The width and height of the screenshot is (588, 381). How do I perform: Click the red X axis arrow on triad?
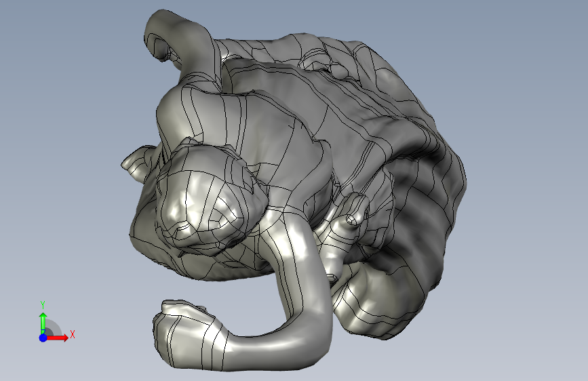57,338
